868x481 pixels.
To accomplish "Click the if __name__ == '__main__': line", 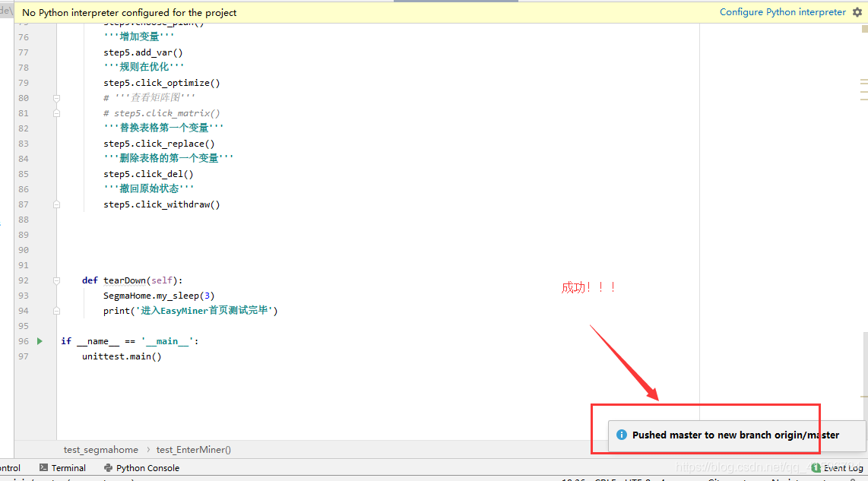I will [x=129, y=341].
